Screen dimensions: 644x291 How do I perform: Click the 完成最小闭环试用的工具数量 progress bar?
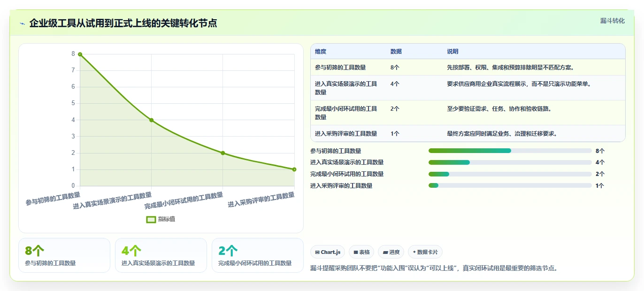tap(510, 174)
